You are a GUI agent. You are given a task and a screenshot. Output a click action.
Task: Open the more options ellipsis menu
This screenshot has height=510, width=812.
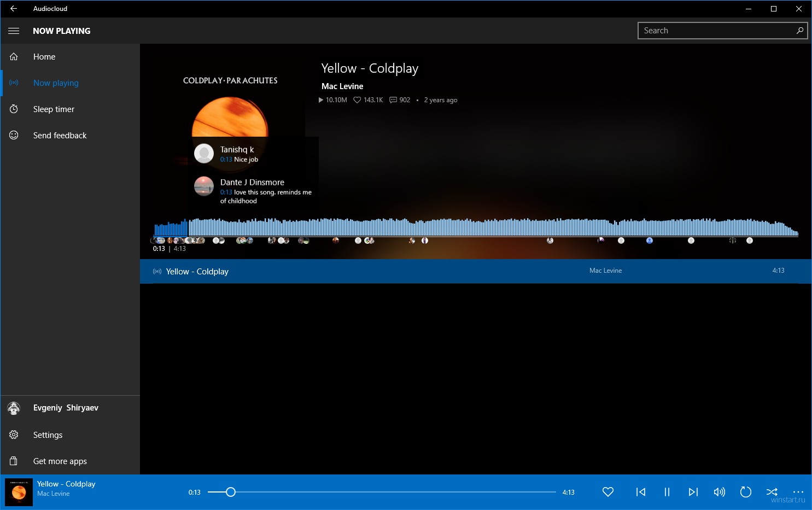[798, 492]
